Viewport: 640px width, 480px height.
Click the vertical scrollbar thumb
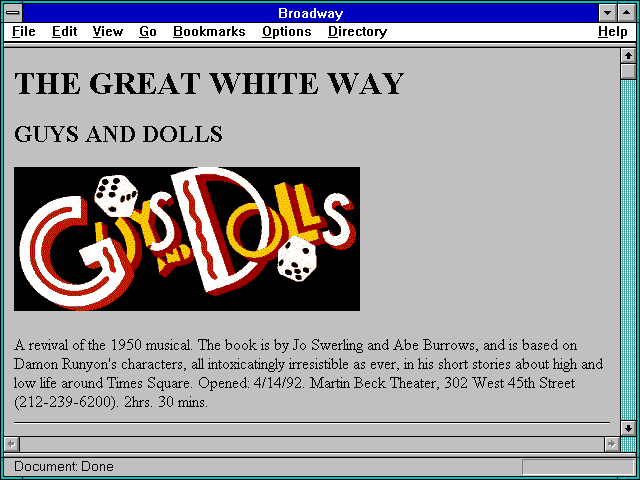[x=628, y=71]
